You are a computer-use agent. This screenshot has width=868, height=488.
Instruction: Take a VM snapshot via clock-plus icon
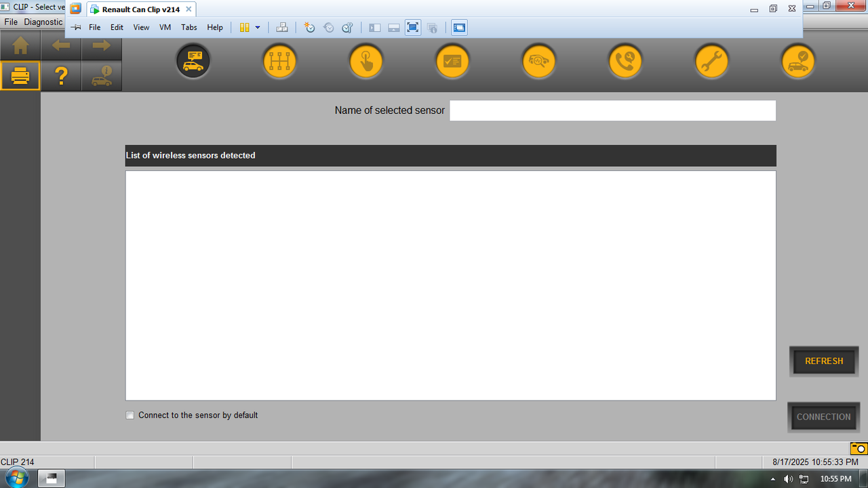(309, 28)
